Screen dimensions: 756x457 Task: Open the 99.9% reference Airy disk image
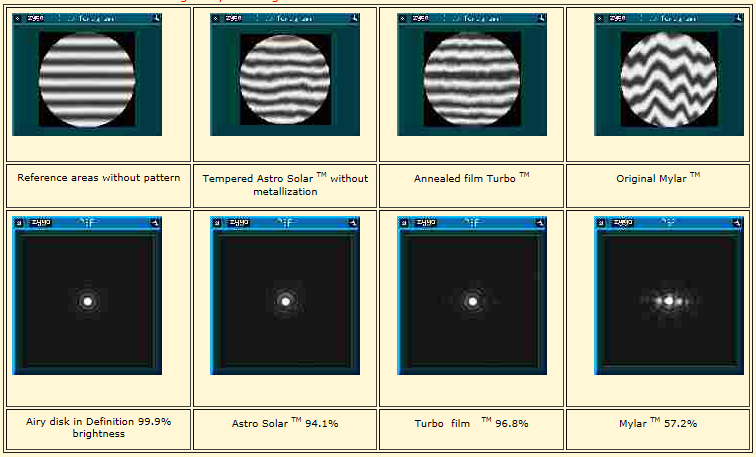point(87,296)
